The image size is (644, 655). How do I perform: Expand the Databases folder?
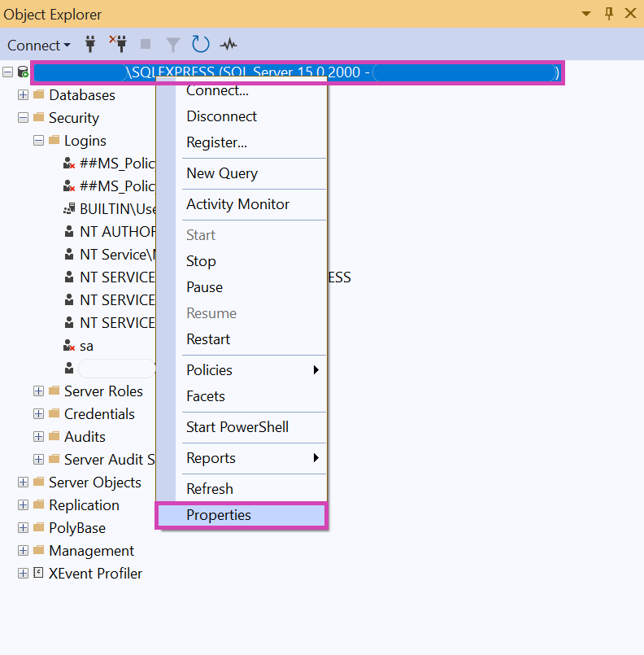tap(23, 95)
